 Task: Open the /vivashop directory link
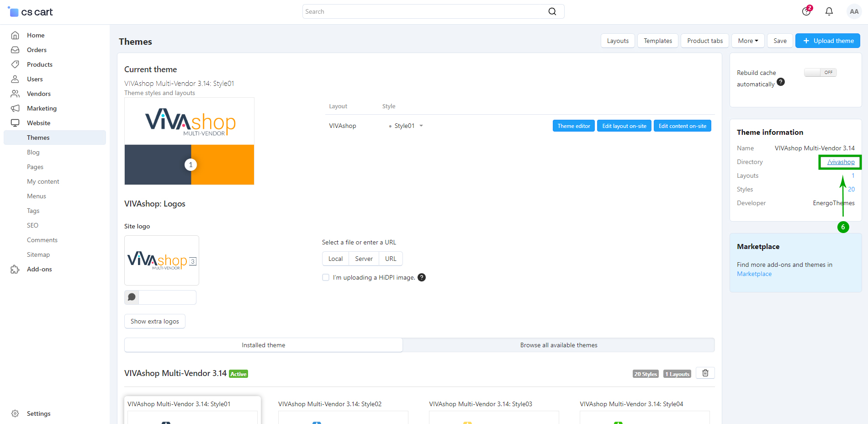point(841,162)
